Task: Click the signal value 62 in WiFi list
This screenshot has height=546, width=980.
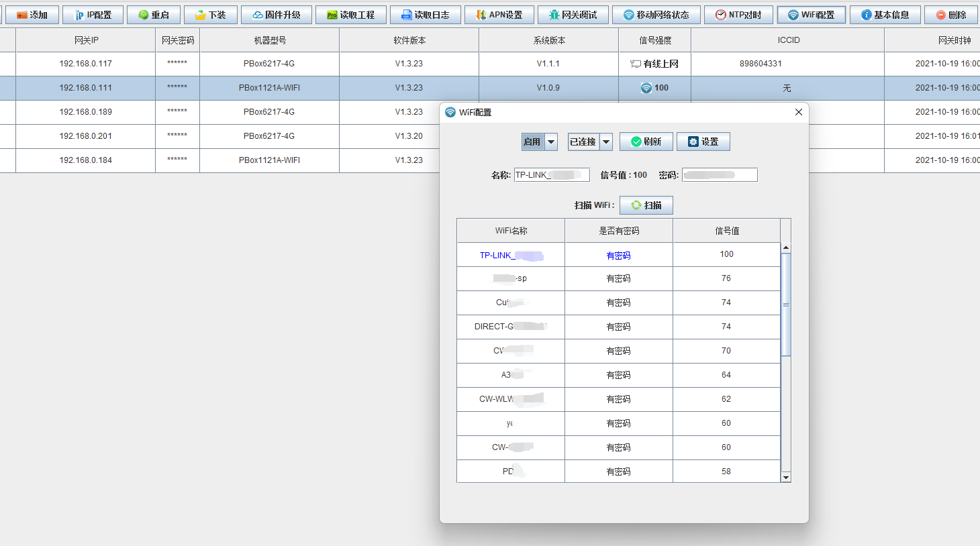Action: click(x=726, y=399)
